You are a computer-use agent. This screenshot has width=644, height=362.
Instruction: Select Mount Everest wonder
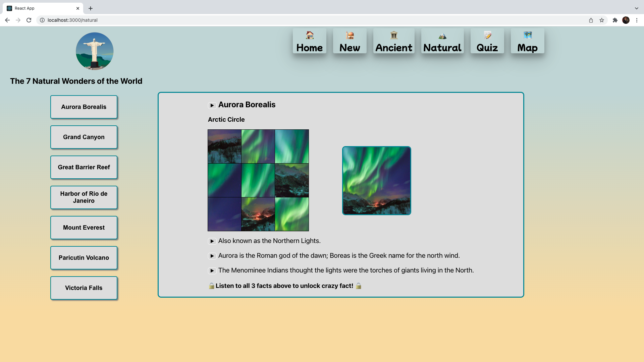point(84,228)
